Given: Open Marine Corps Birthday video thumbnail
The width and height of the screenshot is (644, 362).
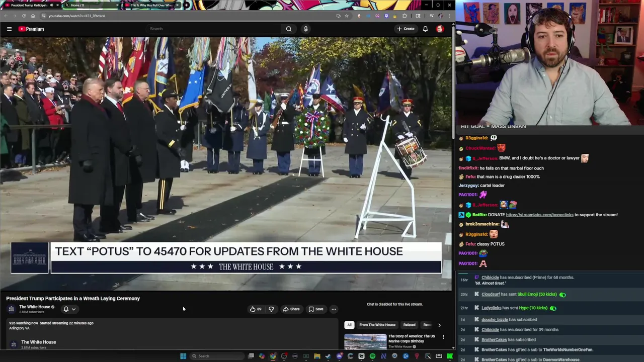Looking at the screenshot, I should [365, 342].
